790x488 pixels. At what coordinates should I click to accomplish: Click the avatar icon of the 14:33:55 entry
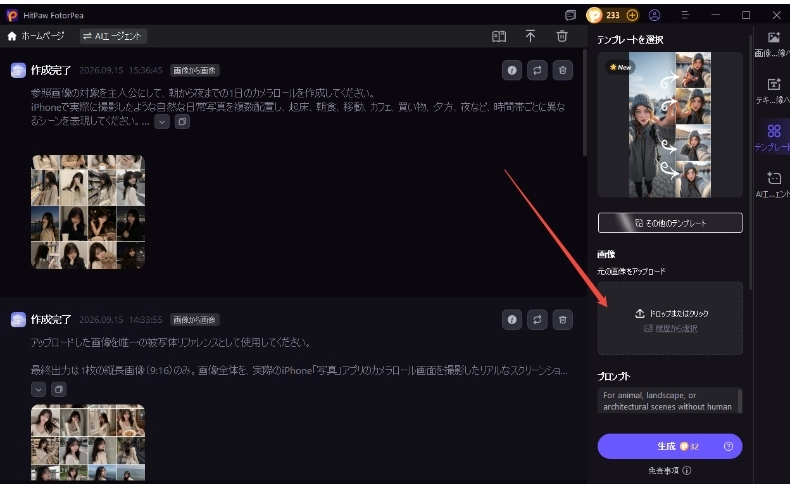18,320
